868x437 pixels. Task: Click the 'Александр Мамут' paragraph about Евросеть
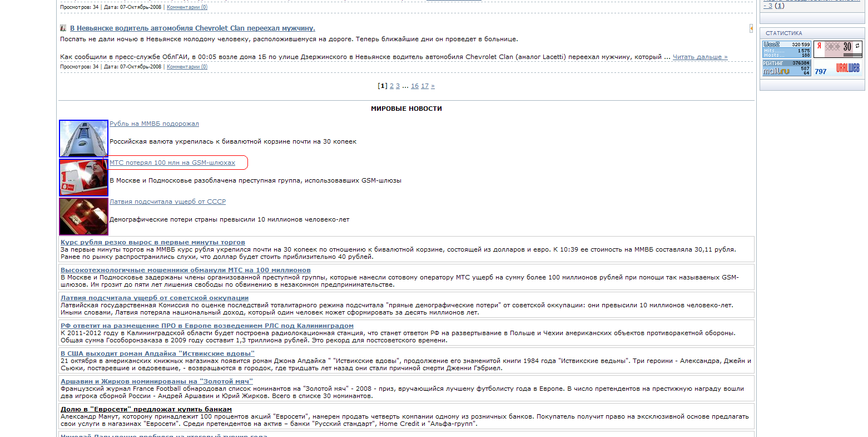[405, 420]
